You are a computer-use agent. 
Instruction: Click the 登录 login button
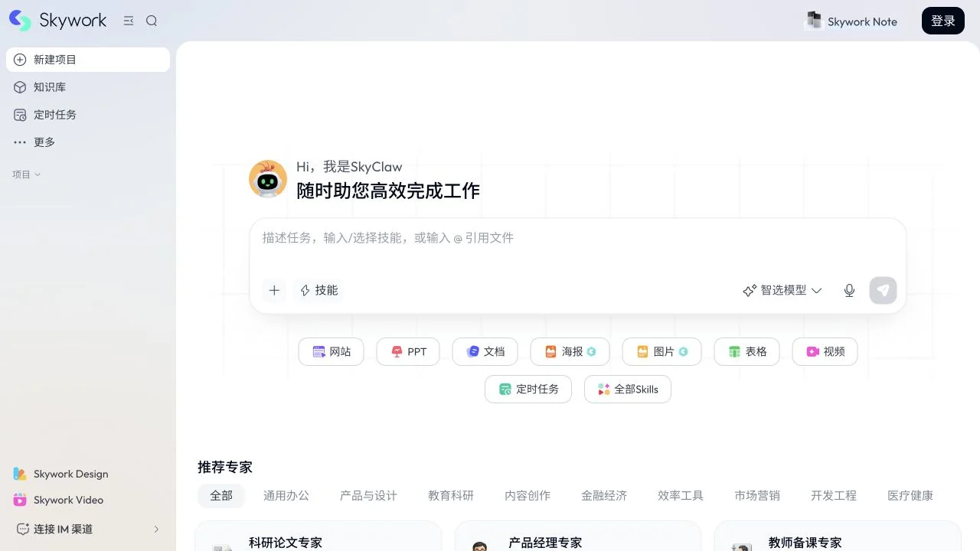tap(943, 21)
